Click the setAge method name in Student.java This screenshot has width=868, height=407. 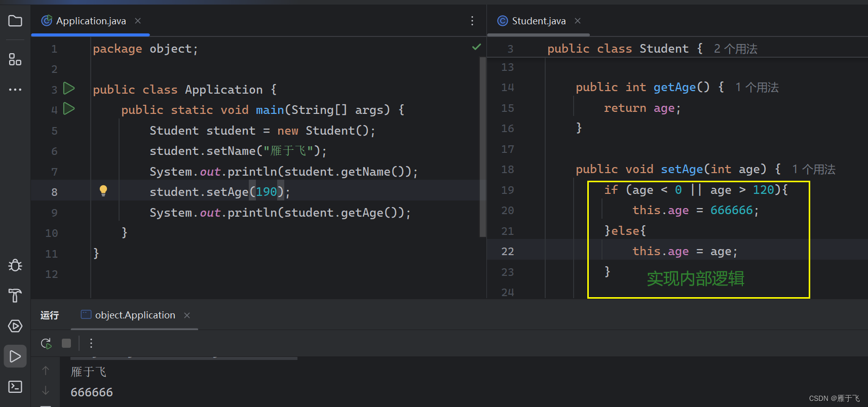pyautogui.click(x=682, y=169)
